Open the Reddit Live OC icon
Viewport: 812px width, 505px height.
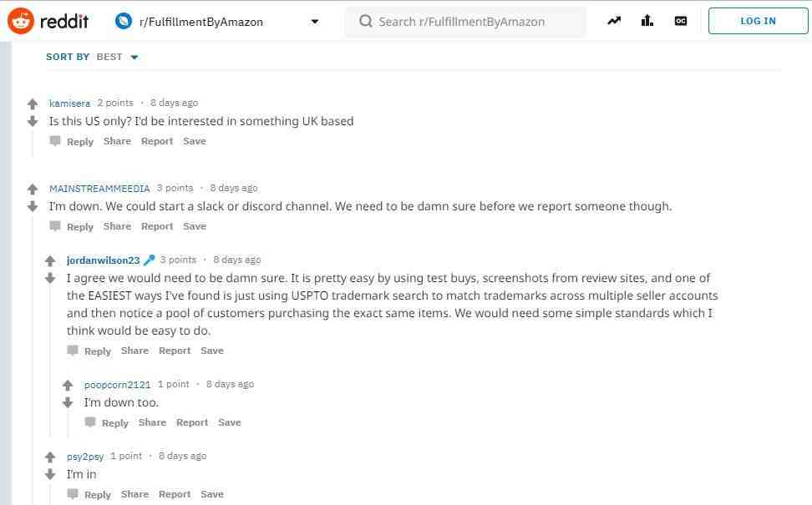[x=681, y=21]
